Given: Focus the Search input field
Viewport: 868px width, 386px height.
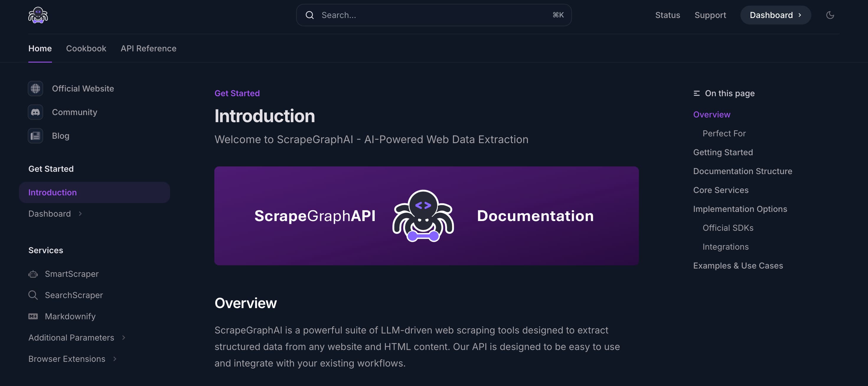Looking at the screenshot, I should point(434,15).
